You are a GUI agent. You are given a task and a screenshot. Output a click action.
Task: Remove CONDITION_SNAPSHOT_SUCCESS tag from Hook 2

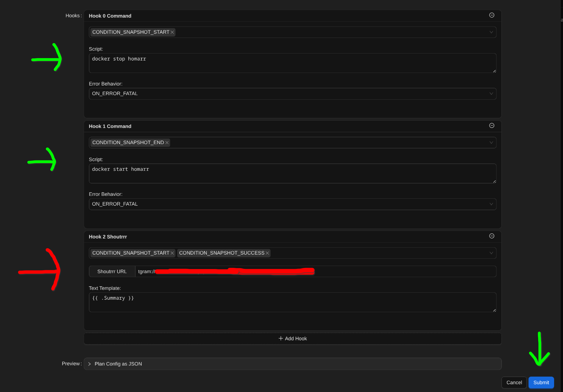click(x=267, y=253)
